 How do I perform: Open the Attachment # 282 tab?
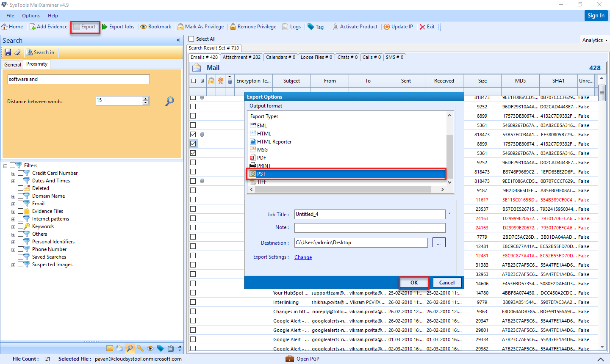click(x=241, y=57)
